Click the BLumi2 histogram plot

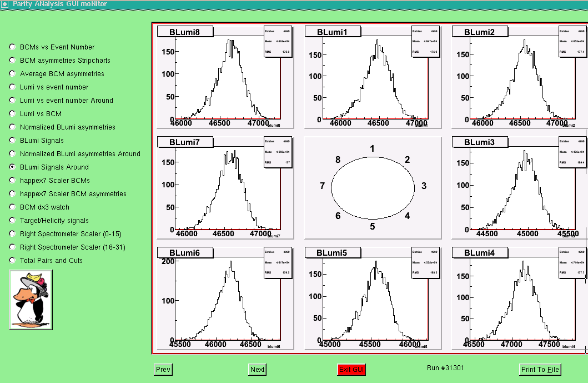(x=519, y=77)
